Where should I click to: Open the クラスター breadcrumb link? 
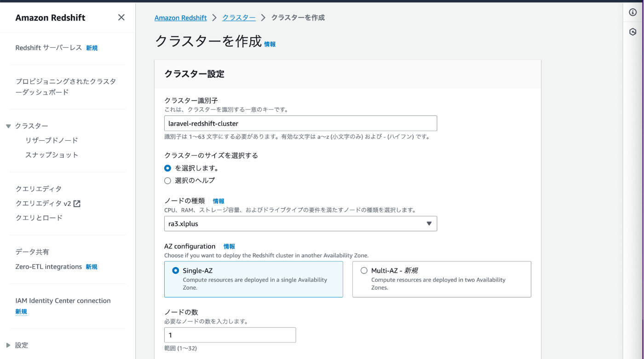tap(239, 17)
